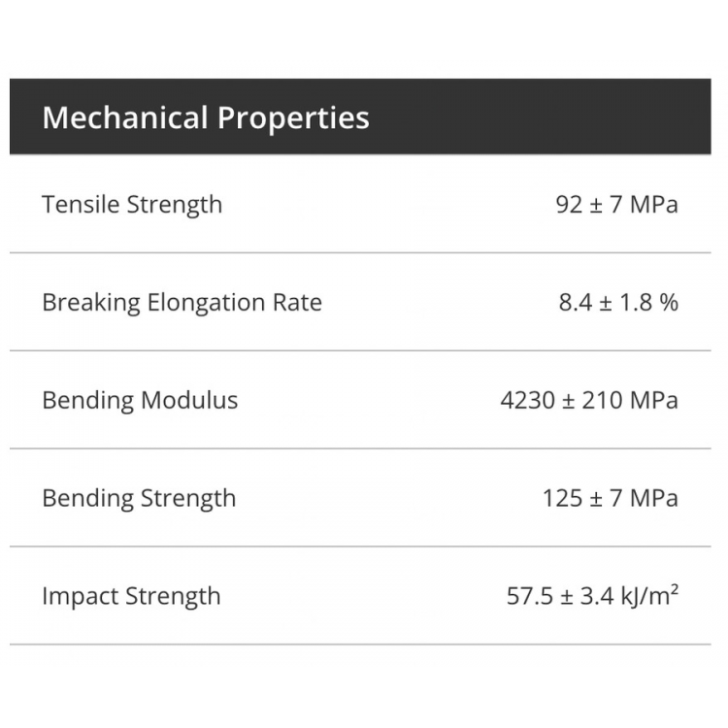Click the word Elongation in the second row

coord(206,303)
